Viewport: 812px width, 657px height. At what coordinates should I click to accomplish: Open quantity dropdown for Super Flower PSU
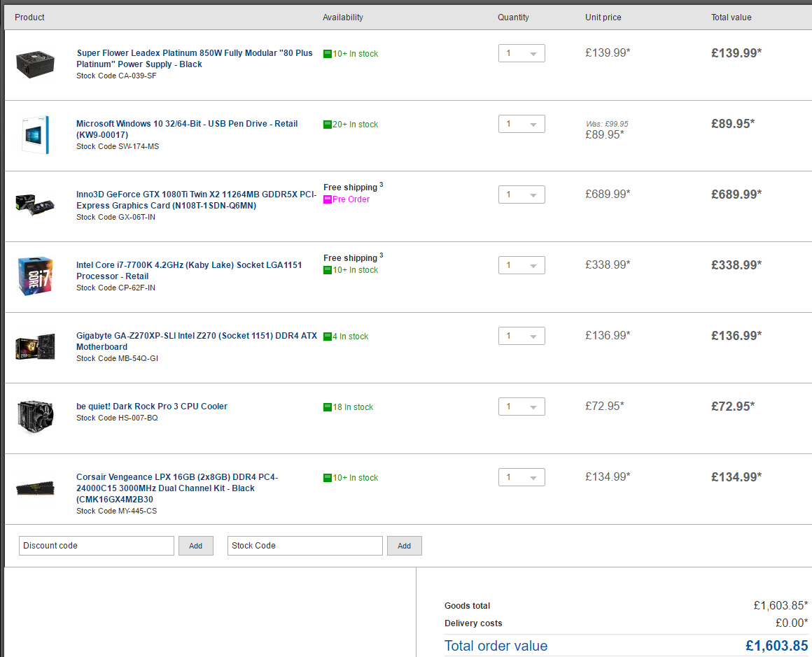(x=521, y=53)
